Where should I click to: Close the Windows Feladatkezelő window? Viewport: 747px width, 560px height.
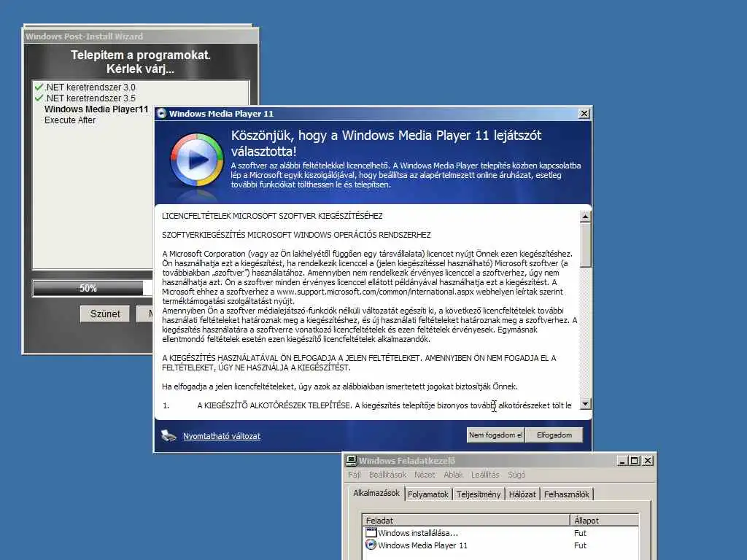648,461
